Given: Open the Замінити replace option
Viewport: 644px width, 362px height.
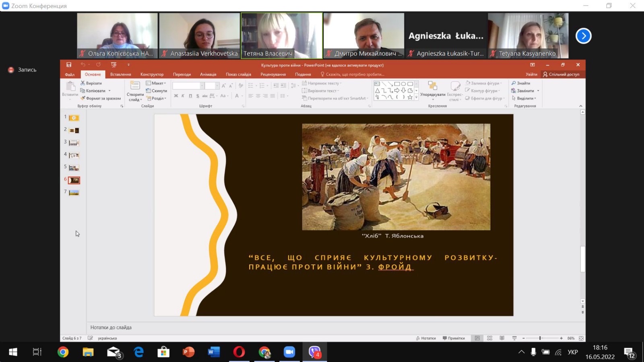Looking at the screenshot, I should [525, 91].
